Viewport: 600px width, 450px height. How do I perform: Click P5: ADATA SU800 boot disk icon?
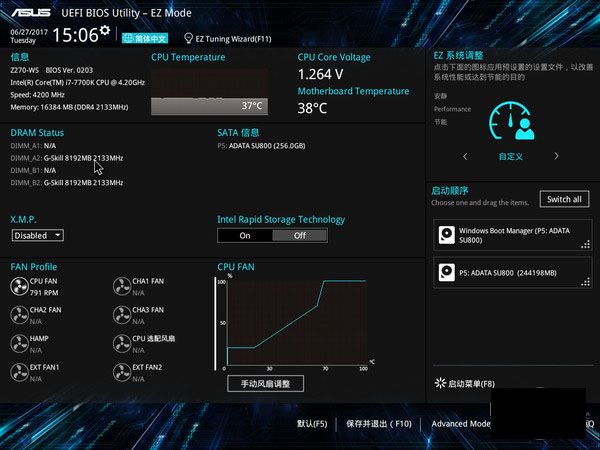447,272
